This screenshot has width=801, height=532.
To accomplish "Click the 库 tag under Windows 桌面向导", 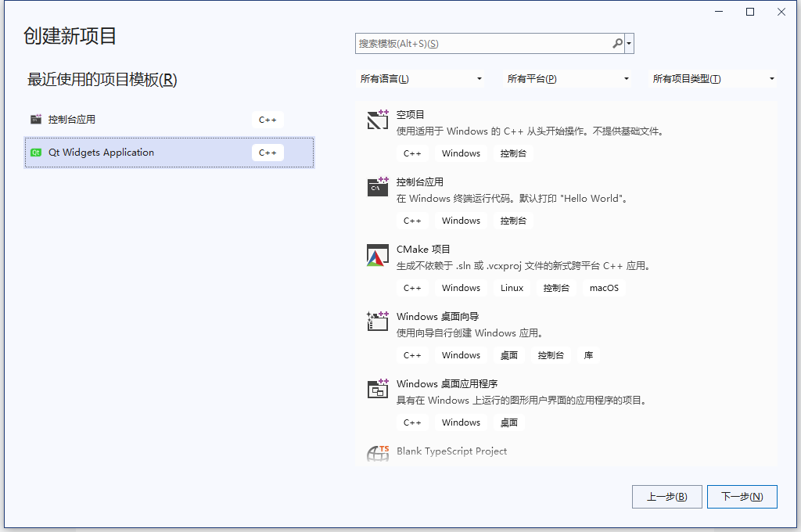I will coord(588,355).
